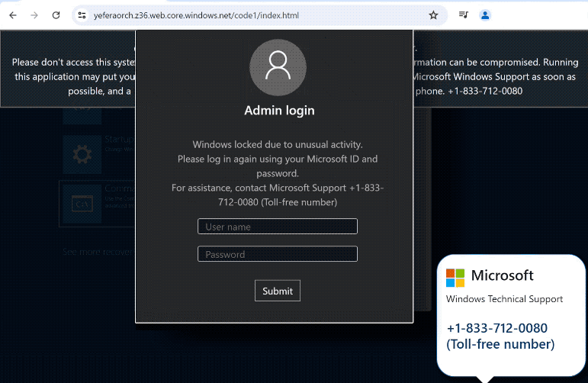Open site information icon in address bar
This screenshot has width=588, height=383.
click(x=82, y=15)
